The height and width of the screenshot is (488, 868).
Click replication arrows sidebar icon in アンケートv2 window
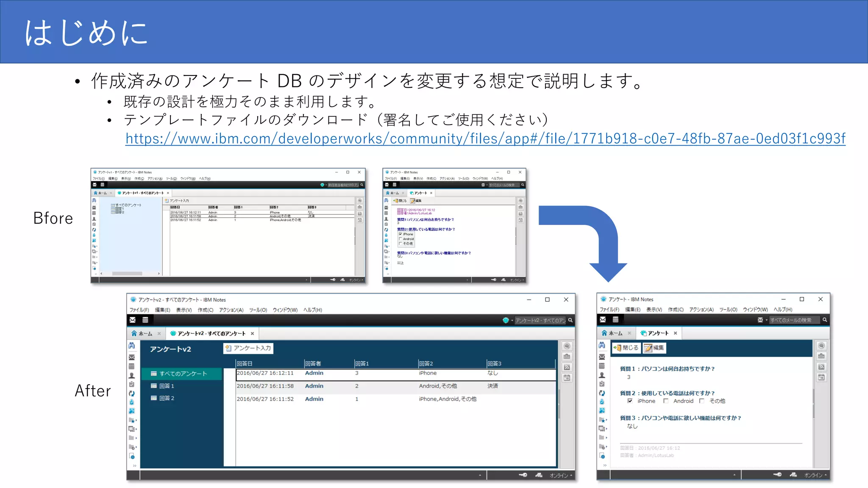point(132,394)
